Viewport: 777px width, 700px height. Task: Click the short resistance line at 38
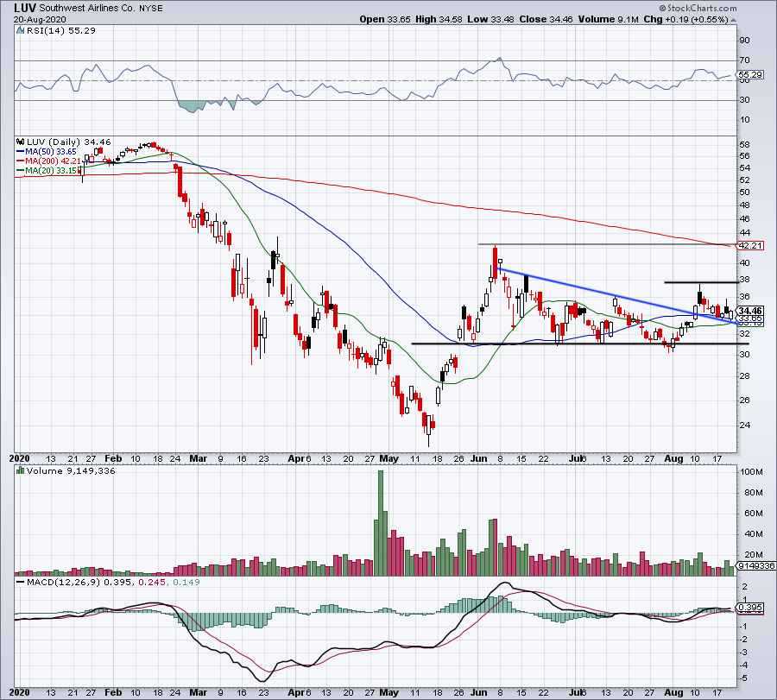(701, 282)
